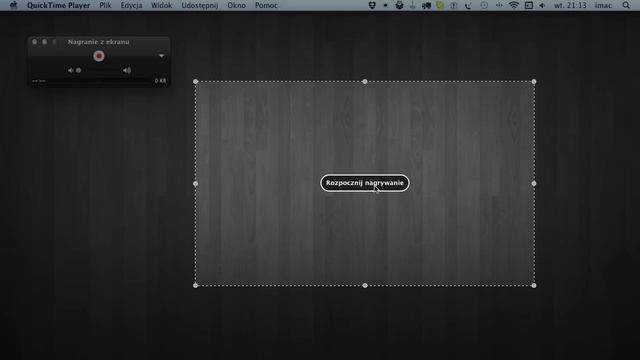Click the Time Machine clock icon in menu bar
640x360 pixels.
(484, 5)
